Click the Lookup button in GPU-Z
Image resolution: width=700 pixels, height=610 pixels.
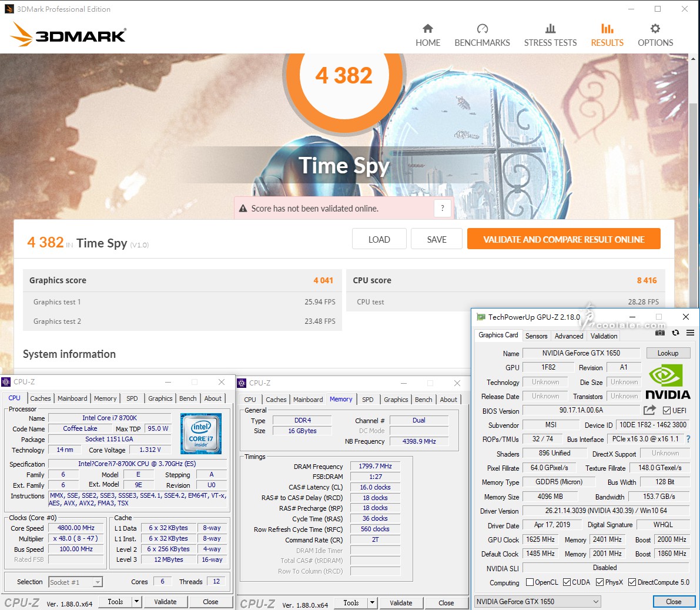668,353
